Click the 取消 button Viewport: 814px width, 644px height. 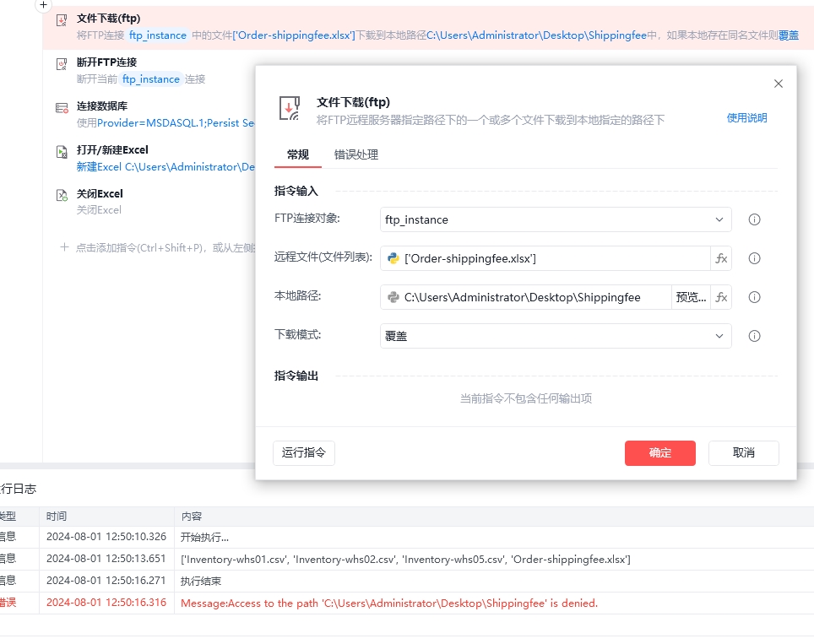point(743,453)
